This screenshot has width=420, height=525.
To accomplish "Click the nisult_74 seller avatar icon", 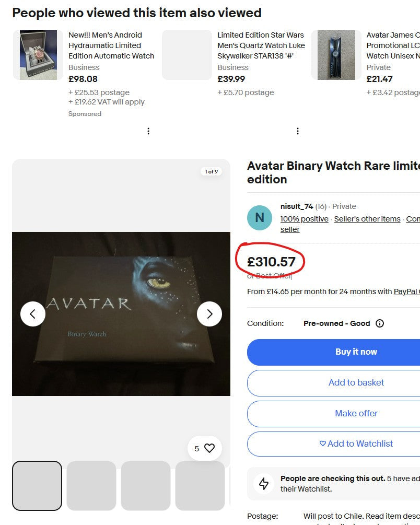I will (260, 218).
